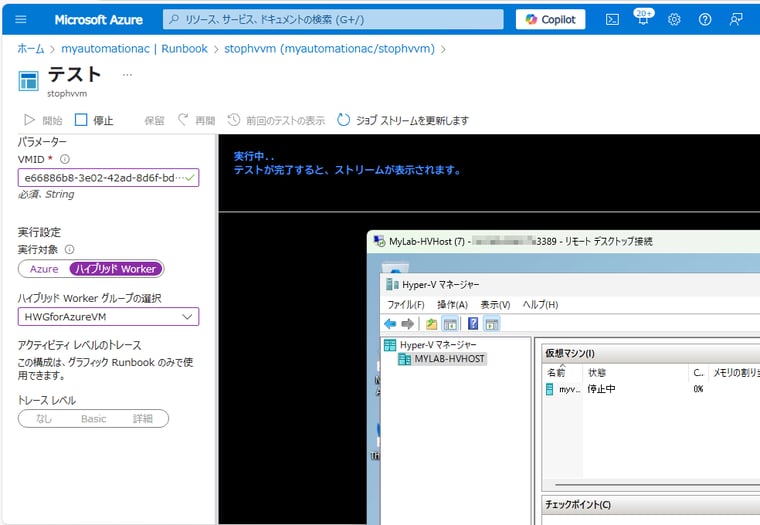Open the feedback icon in Azure header
Image resolution: width=760 pixels, height=525 pixels.
(736, 19)
